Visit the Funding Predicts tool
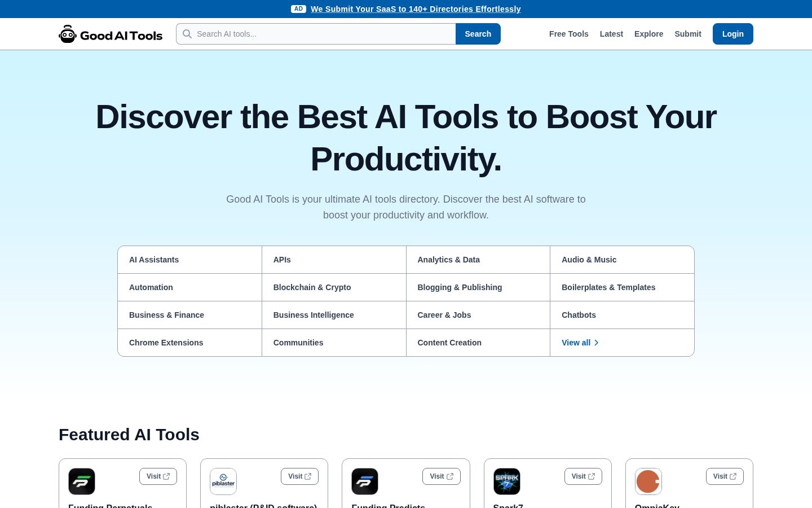The image size is (812, 508). click(442, 476)
